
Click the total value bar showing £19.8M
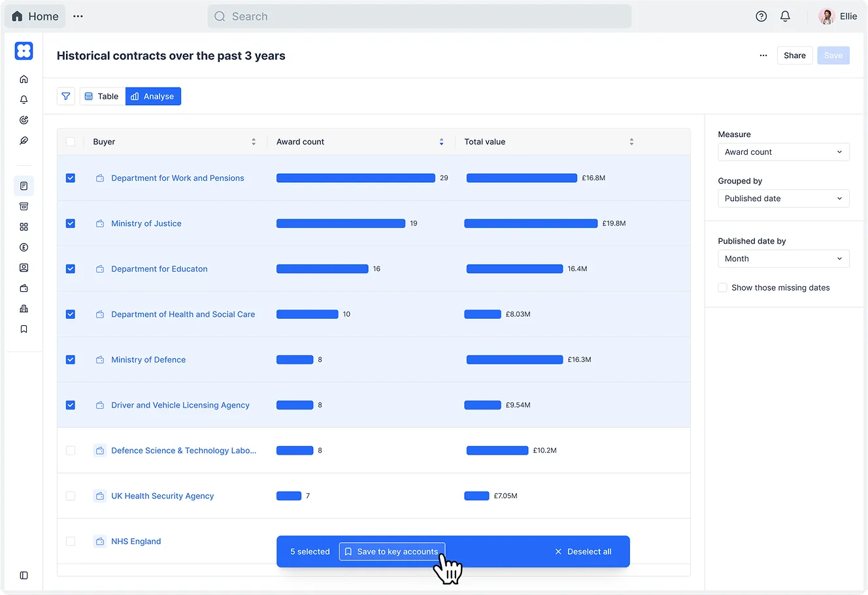[531, 223]
